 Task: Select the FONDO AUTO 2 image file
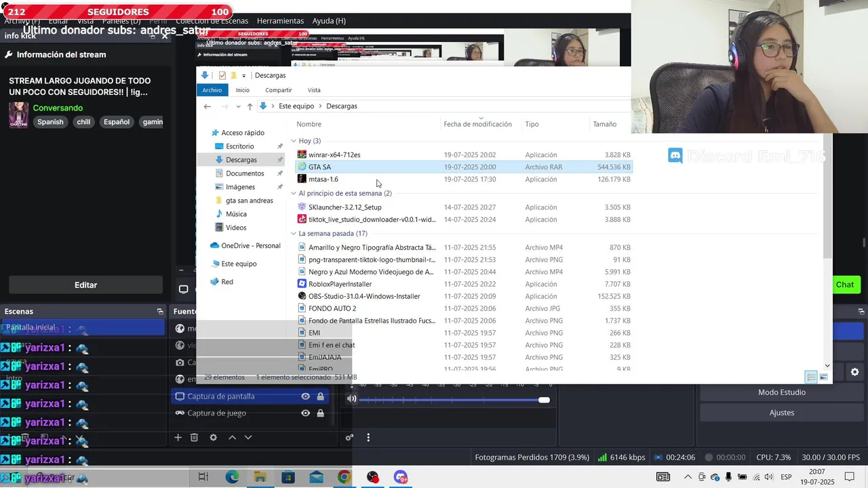332,308
